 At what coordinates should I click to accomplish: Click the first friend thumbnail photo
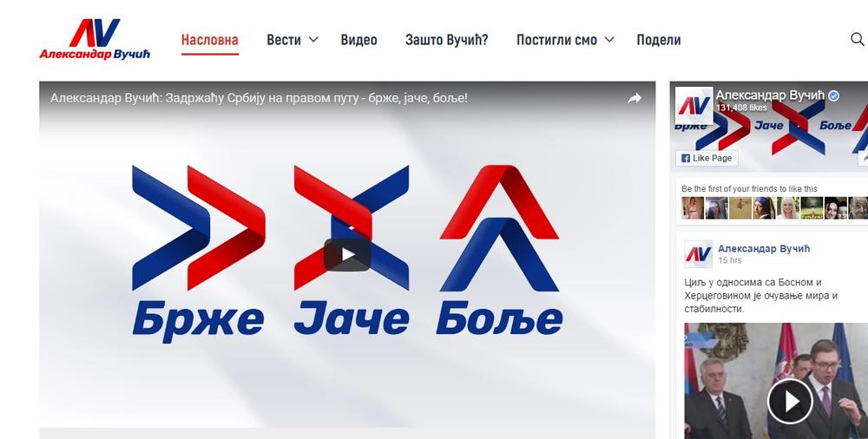click(x=693, y=207)
